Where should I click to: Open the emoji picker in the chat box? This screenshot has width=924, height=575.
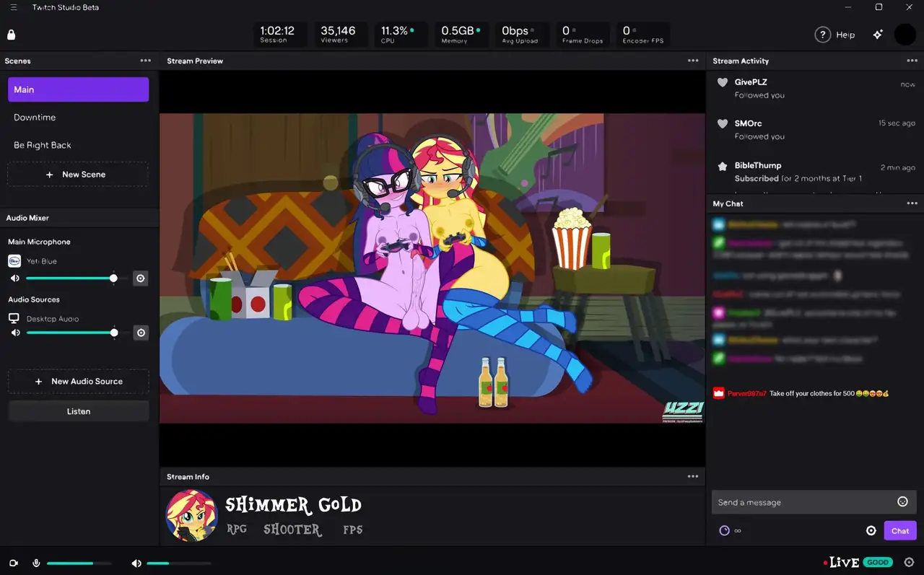click(902, 502)
